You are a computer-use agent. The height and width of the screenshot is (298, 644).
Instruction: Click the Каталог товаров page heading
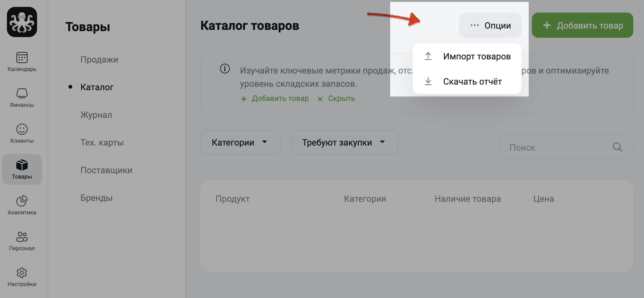pos(250,25)
